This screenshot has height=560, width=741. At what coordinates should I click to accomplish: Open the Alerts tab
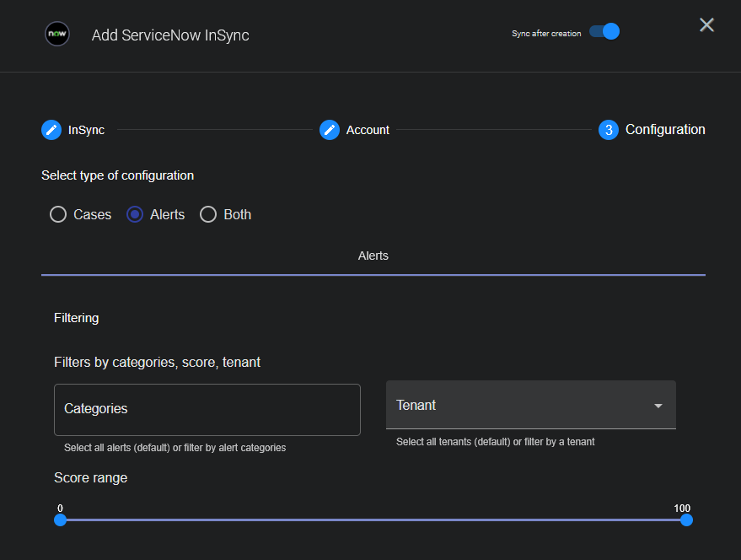tap(373, 256)
